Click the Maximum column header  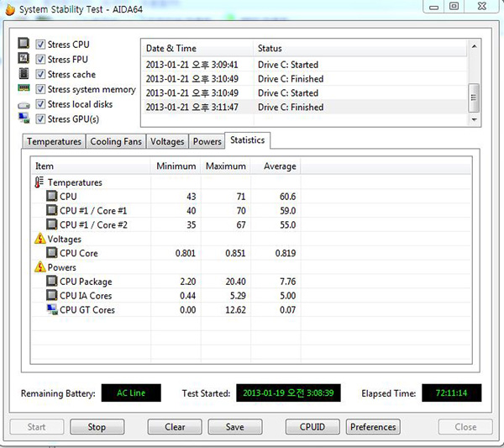[x=226, y=166]
